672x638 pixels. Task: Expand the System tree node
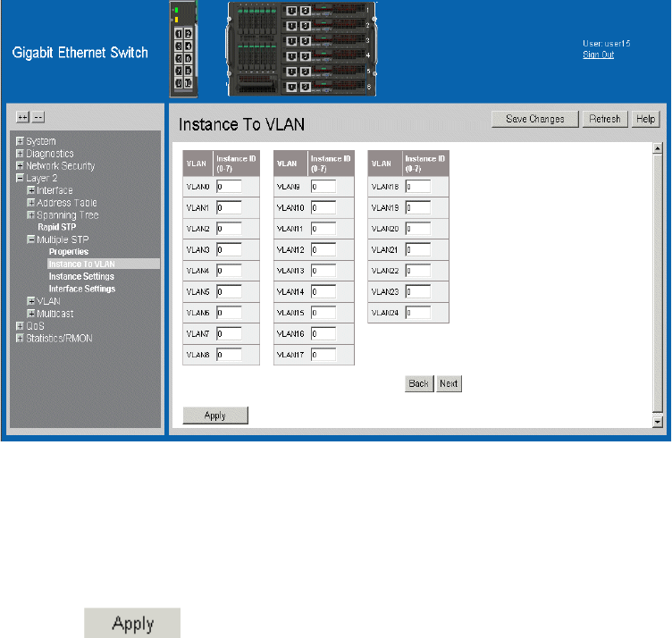coord(20,141)
